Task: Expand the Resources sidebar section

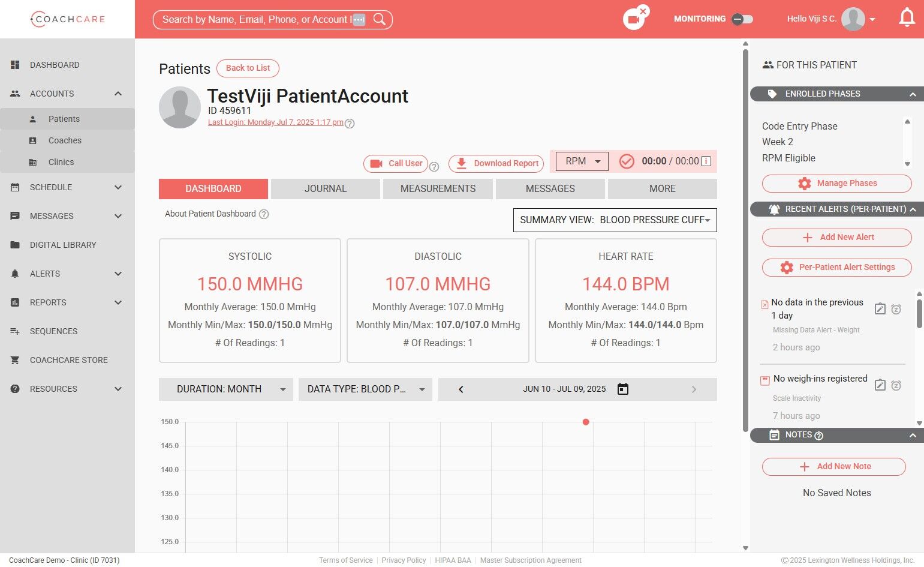Action: pyautogui.click(x=118, y=389)
